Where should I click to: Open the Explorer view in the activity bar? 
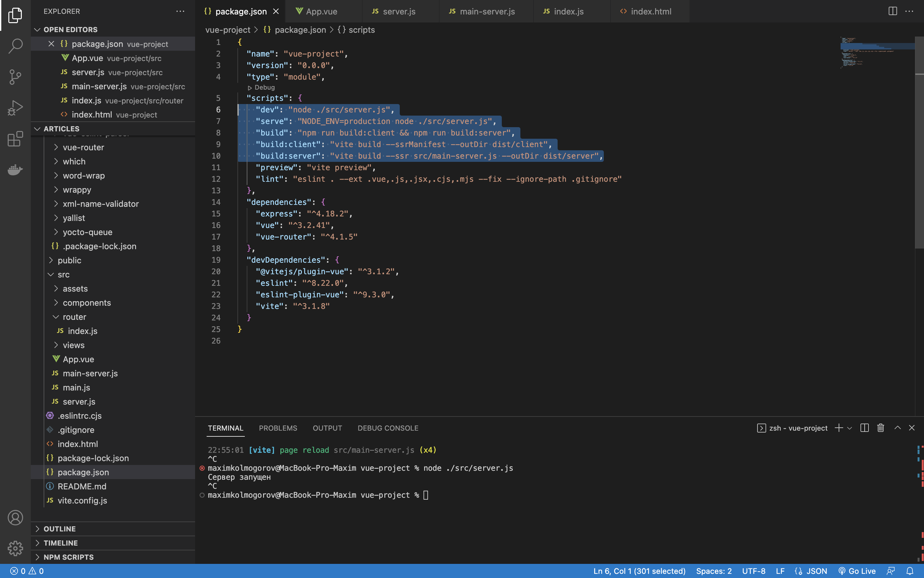click(15, 15)
